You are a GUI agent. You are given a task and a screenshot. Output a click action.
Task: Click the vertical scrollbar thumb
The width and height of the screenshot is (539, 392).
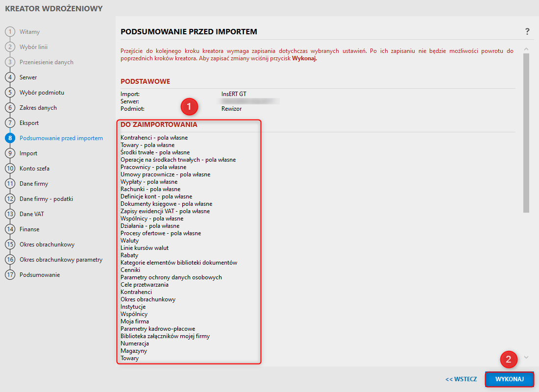point(526,132)
